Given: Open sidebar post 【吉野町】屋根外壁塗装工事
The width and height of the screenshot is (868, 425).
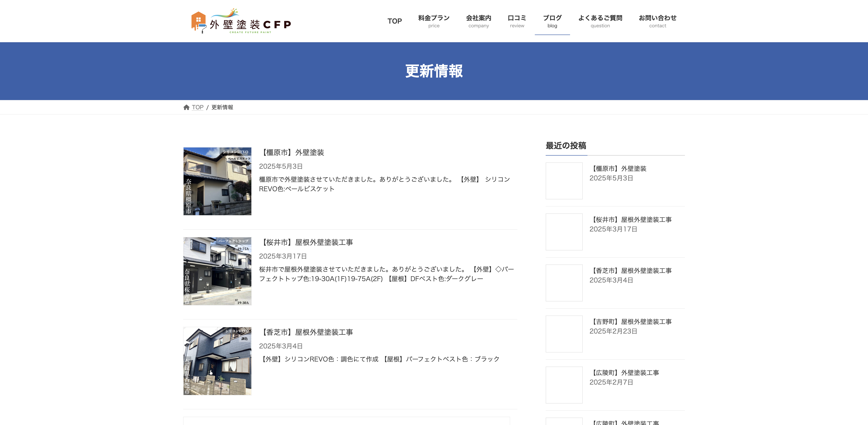Looking at the screenshot, I should (630, 322).
